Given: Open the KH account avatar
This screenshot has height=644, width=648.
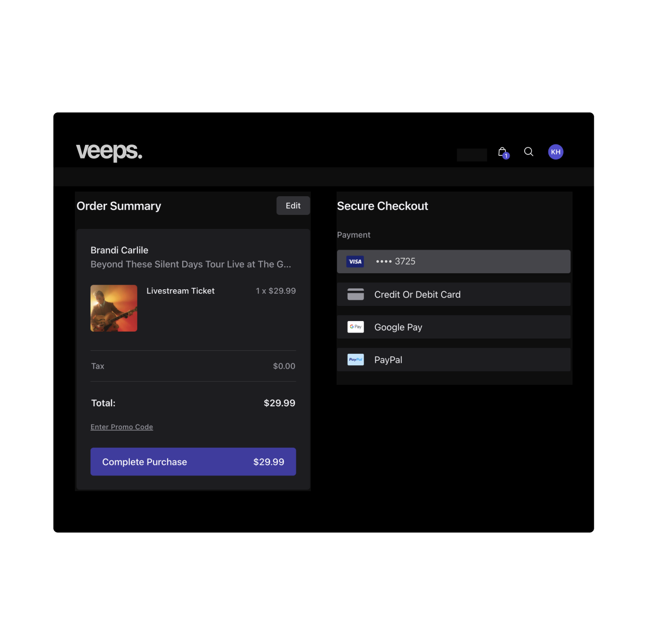Looking at the screenshot, I should point(556,152).
